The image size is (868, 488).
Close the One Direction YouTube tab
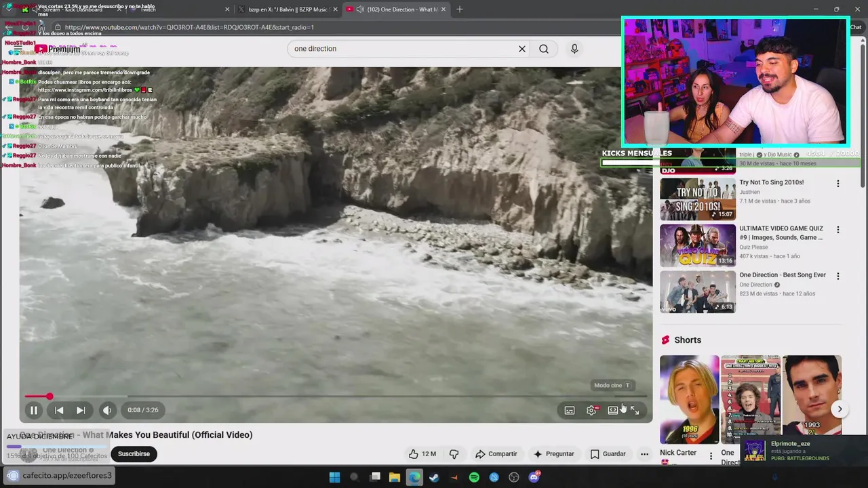(x=444, y=9)
